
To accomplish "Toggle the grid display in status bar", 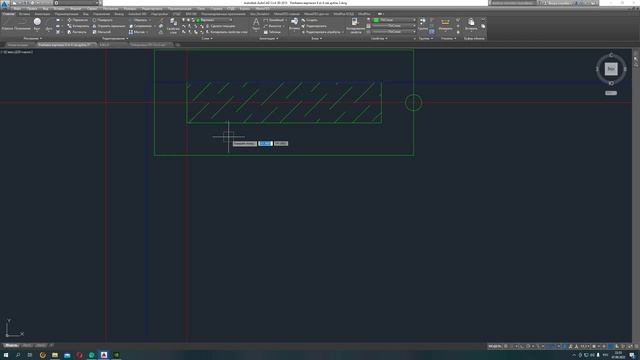I will click(506, 347).
